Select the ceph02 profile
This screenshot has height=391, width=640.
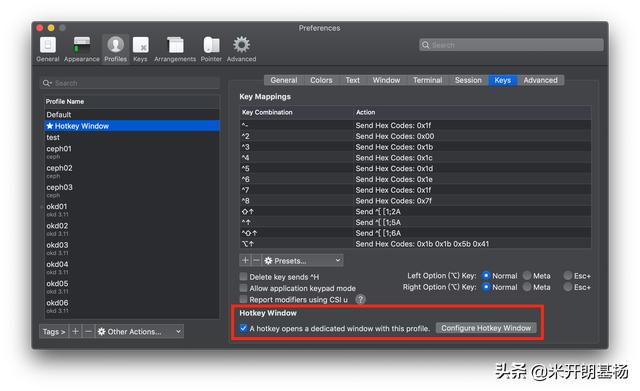point(131,171)
